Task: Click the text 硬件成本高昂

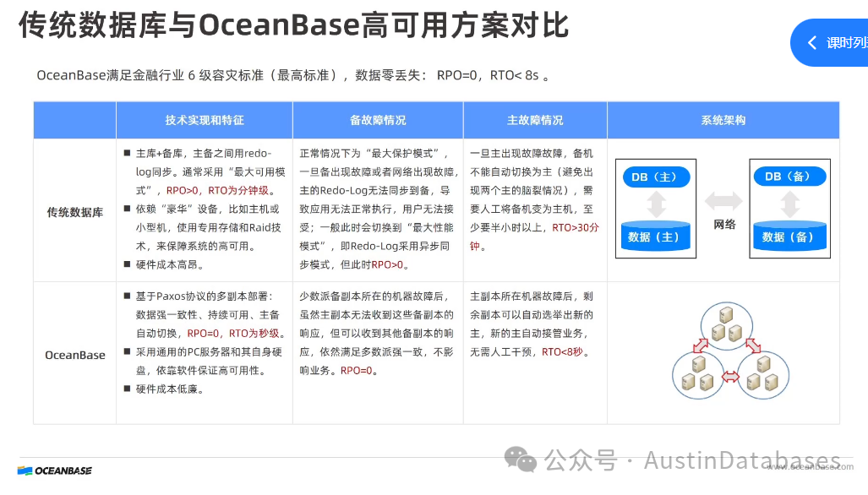Action: coord(167,264)
